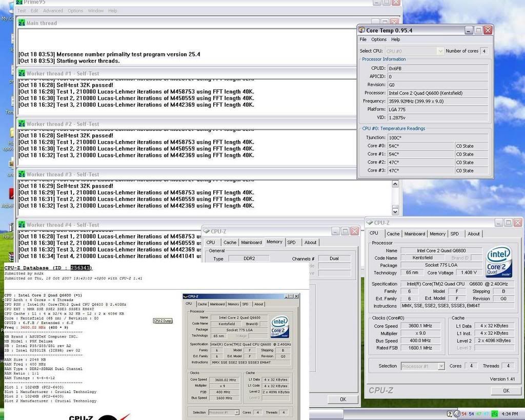Click the CPU-Z Dump button
Image resolution: width=525 pixels, height=420 pixels.
click(x=163, y=321)
